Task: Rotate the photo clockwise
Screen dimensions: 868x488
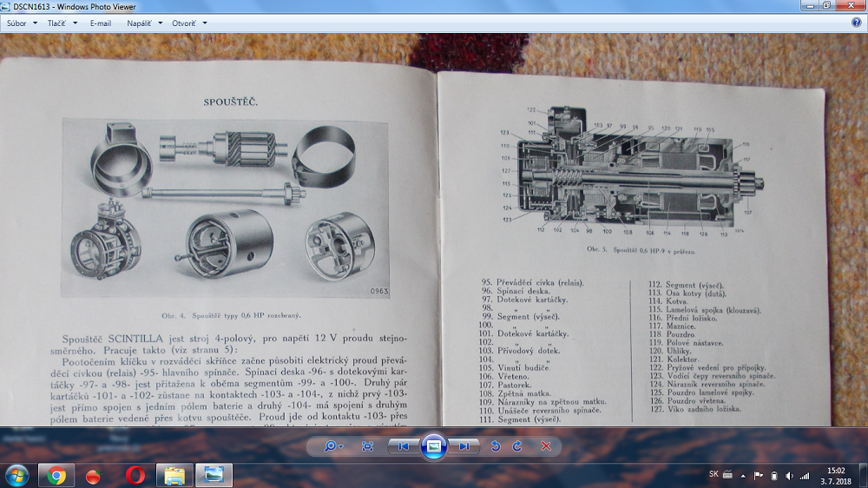Action: point(517,446)
